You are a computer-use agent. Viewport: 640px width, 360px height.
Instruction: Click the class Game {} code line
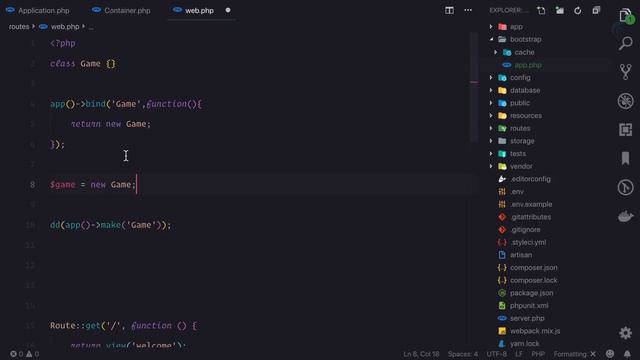click(x=83, y=64)
